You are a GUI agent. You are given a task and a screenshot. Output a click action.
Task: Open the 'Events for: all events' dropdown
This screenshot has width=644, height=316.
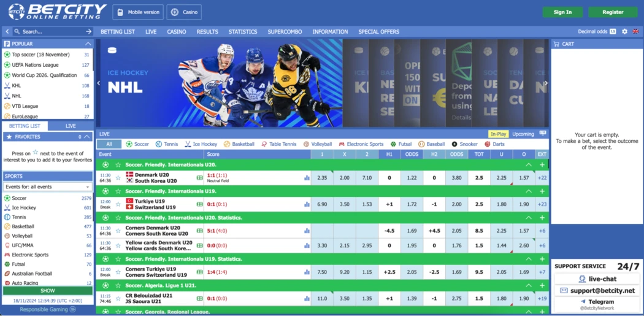47,187
